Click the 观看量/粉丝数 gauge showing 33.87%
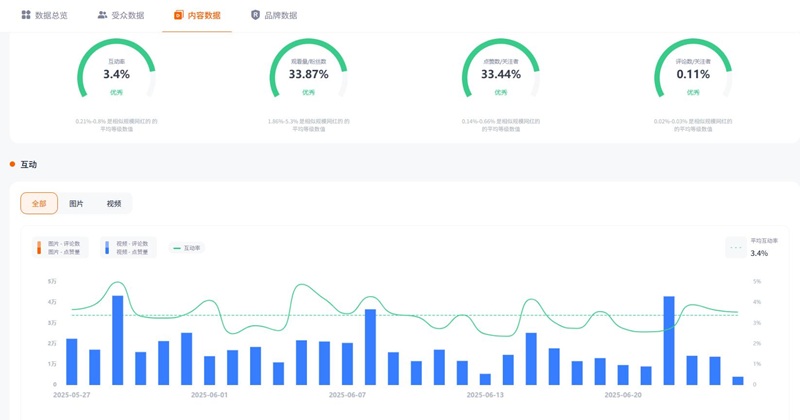The height and width of the screenshot is (420, 800). point(307,75)
